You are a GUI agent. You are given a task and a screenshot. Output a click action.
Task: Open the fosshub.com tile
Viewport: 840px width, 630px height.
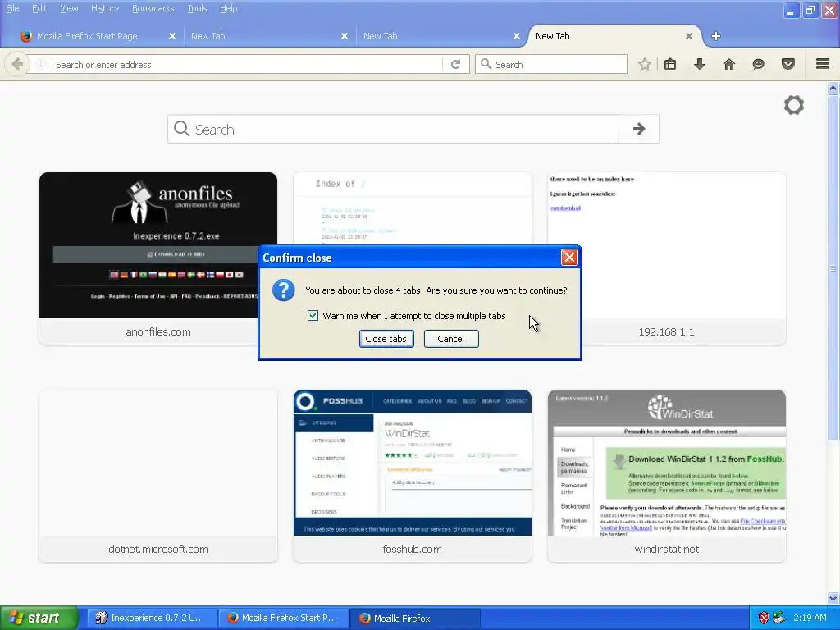[413, 476]
